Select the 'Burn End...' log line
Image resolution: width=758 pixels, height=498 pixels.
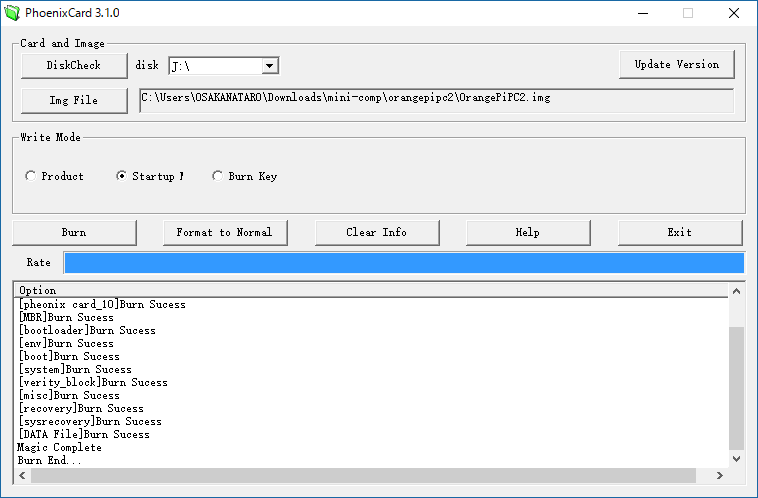[x=49, y=461]
